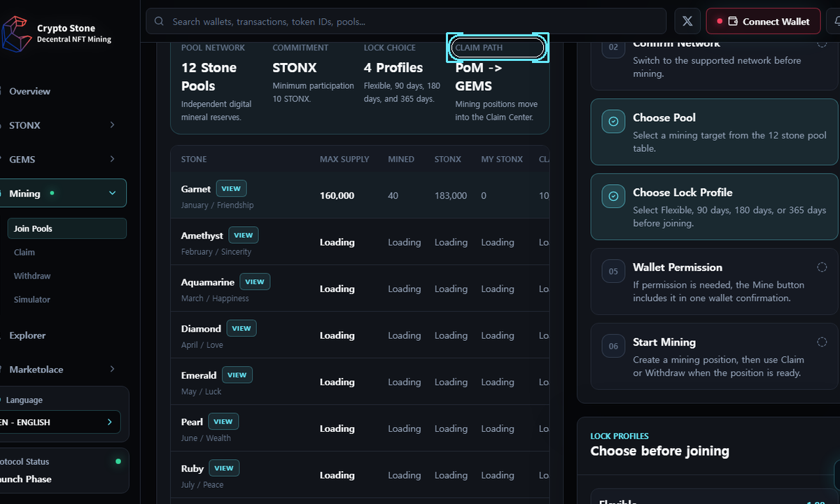Click Garnet's max supply value 160,000
Image resolution: width=840 pixels, height=504 pixels.
[x=337, y=196]
